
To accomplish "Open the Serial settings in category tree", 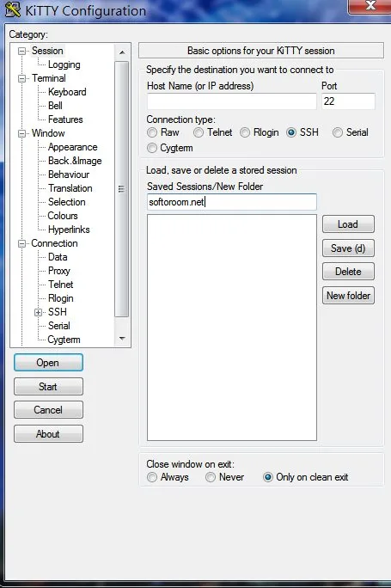I will (x=58, y=326).
